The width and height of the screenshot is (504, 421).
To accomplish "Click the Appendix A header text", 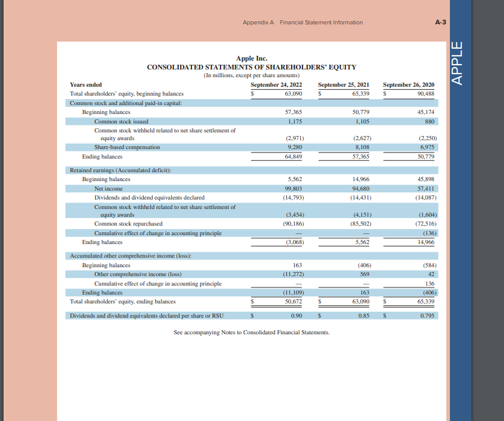I will tap(257, 22).
